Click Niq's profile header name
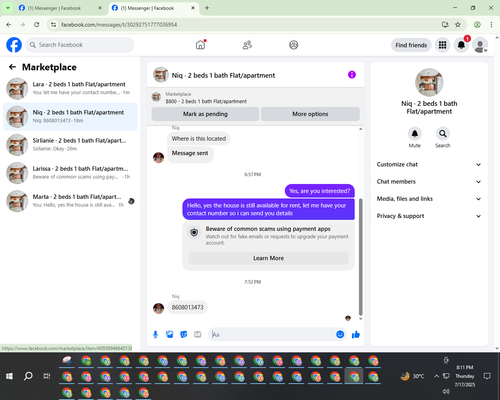Image resolution: width=500 pixels, height=400 pixels. tap(223, 75)
